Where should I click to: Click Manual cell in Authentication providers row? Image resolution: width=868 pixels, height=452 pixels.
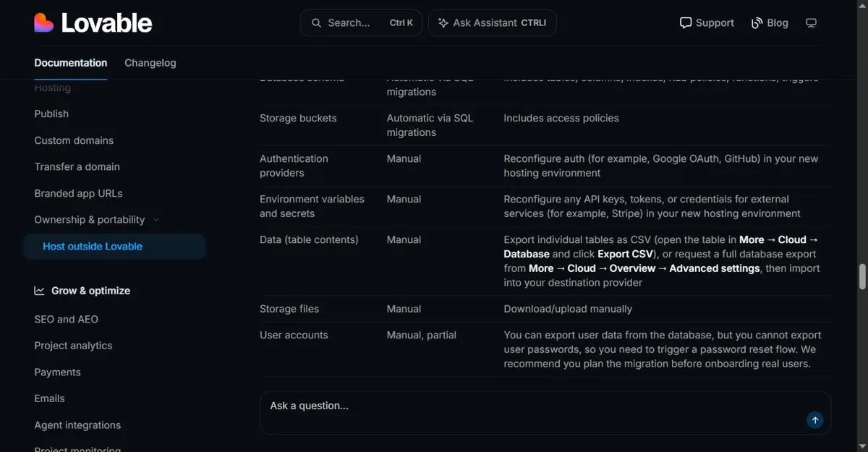click(x=404, y=158)
